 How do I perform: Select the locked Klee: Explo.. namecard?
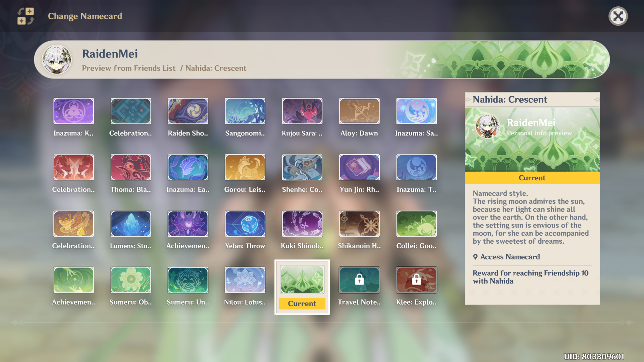pyautogui.click(x=417, y=280)
